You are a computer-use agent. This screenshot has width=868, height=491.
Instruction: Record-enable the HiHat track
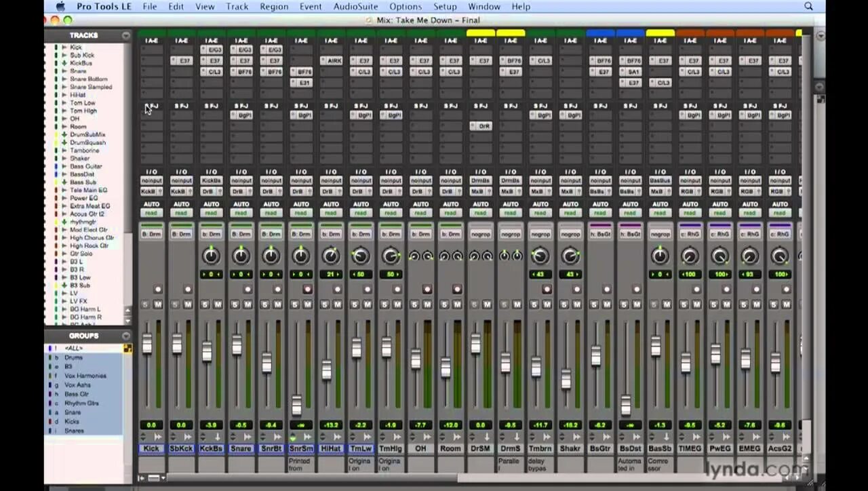(x=337, y=289)
